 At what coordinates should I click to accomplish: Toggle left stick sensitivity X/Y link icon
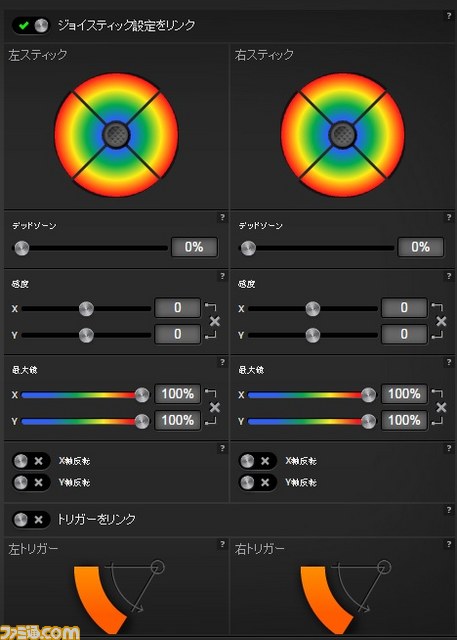[215, 322]
